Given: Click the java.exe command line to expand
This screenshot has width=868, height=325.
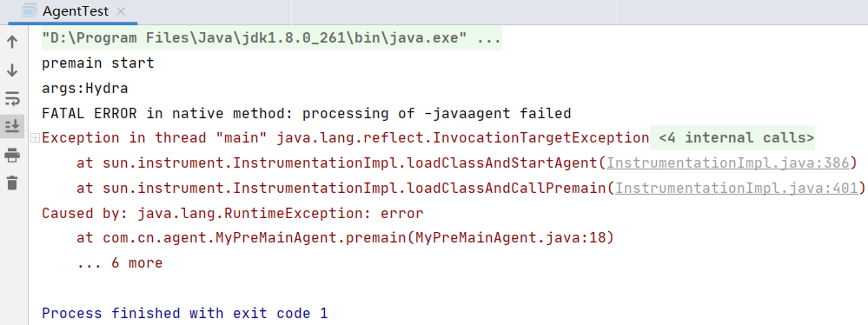Looking at the screenshot, I should 272,38.
